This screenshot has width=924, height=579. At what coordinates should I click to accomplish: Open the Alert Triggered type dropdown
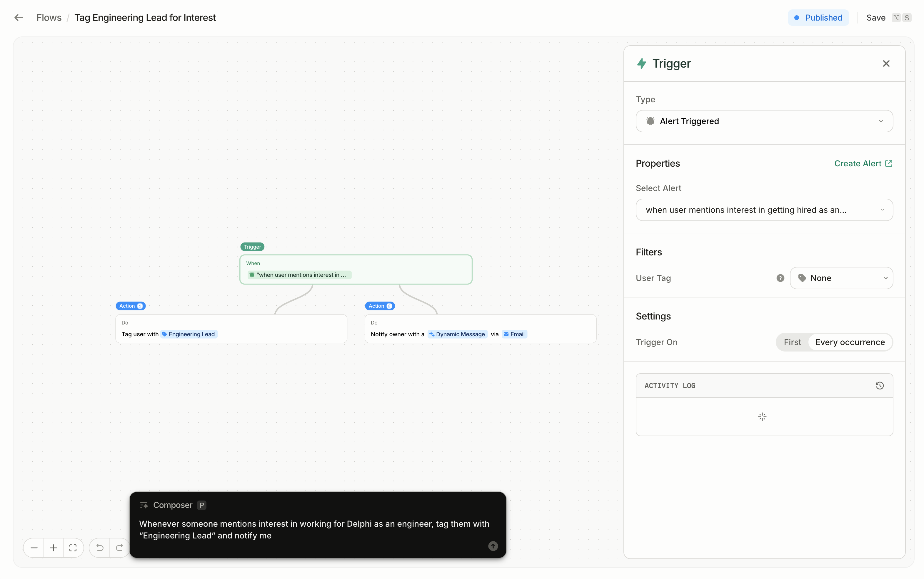[x=764, y=121]
